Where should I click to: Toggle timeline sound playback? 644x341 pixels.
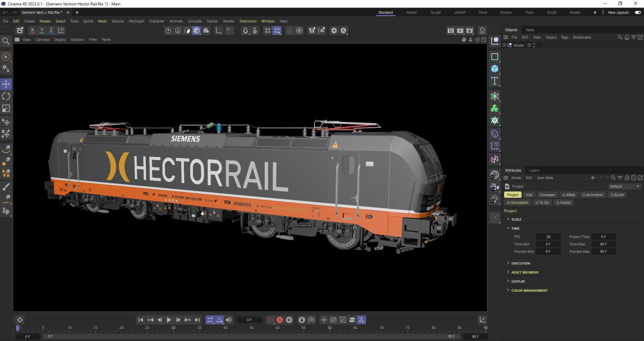229,320
